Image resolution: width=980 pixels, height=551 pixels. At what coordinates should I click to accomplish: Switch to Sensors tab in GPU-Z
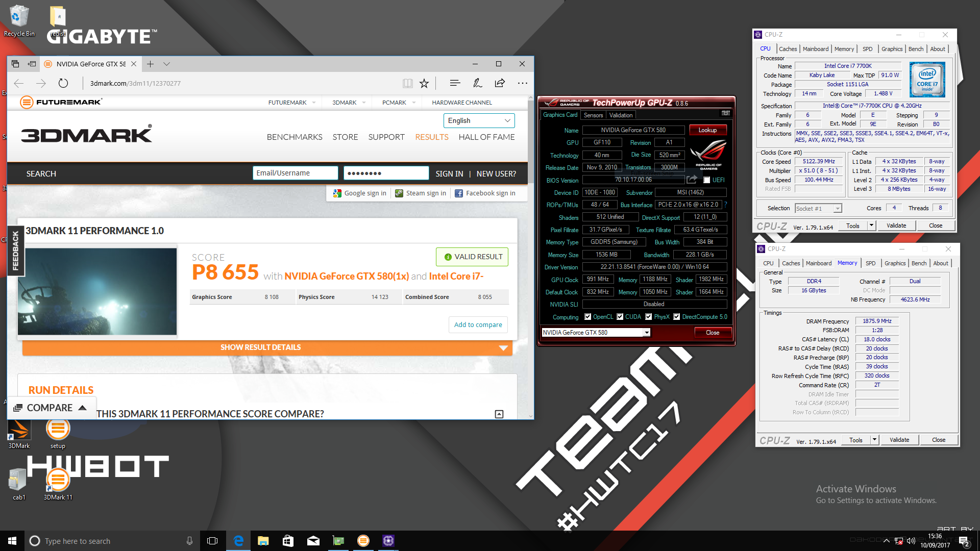[x=594, y=115]
